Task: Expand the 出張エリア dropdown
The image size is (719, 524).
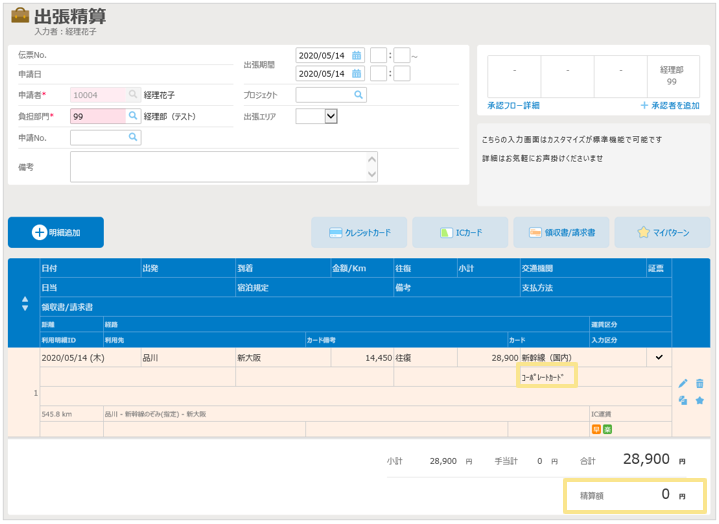Action: (331, 116)
